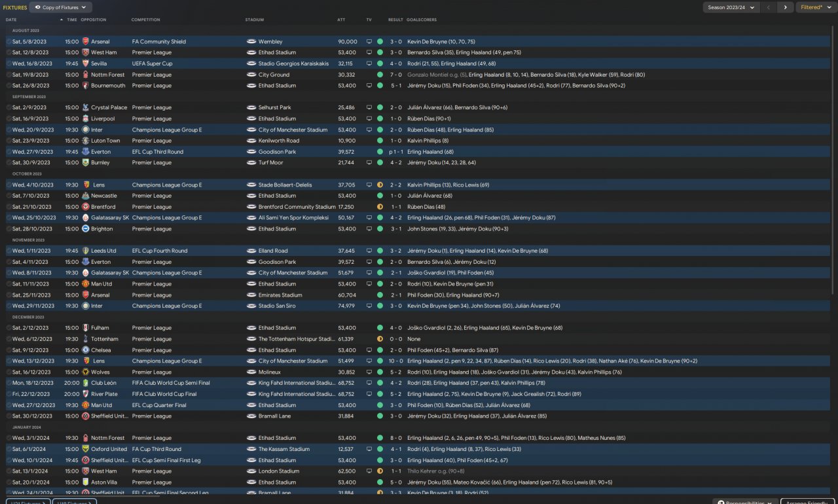Open the Season 2023/24 dropdown

click(x=731, y=7)
